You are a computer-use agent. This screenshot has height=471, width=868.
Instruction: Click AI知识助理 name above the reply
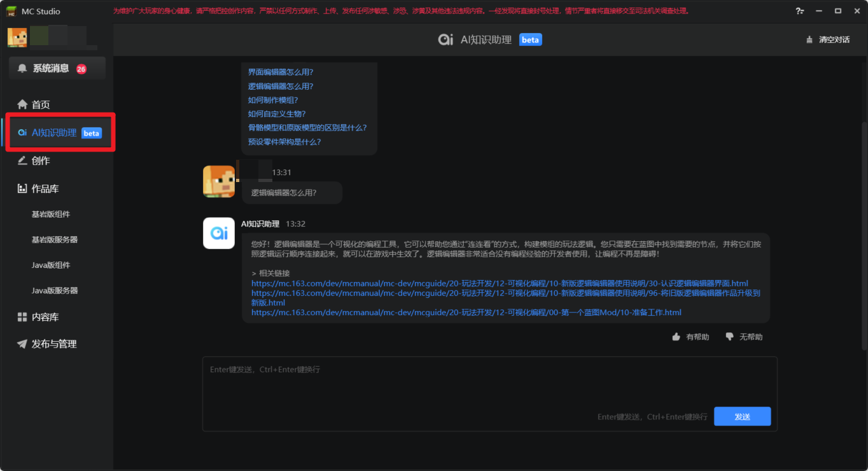click(x=260, y=224)
